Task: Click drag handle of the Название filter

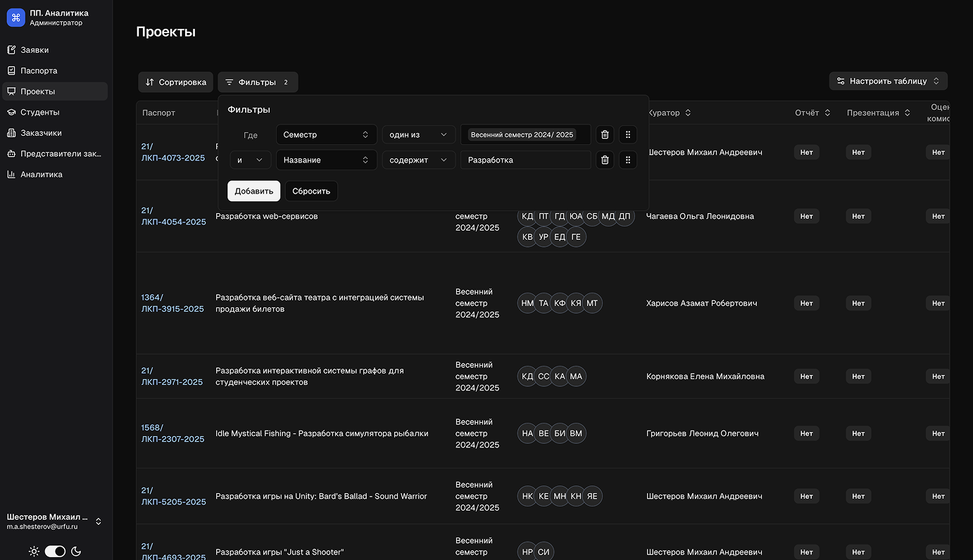Action: pyautogui.click(x=627, y=160)
